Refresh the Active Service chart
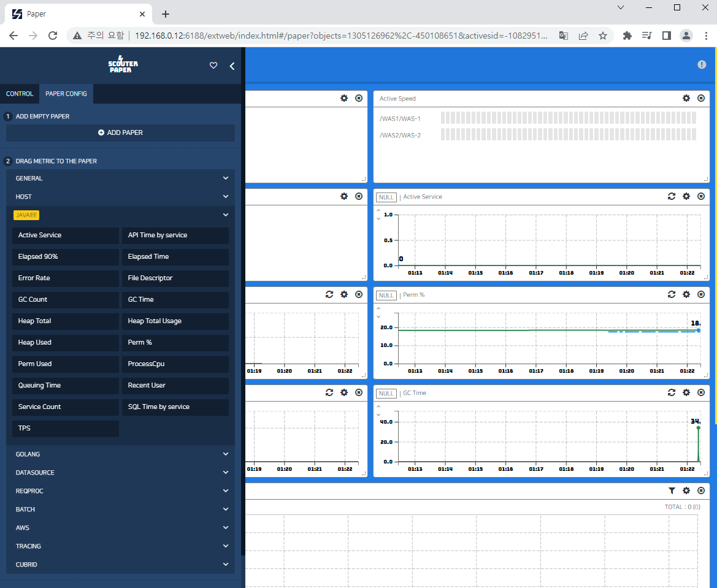This screenshot has width=717, height=588. pyautogui.click(x=671, y=196)
